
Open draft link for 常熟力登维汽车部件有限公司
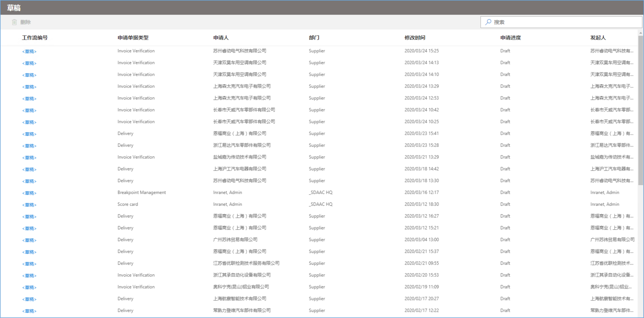point(29,311)
